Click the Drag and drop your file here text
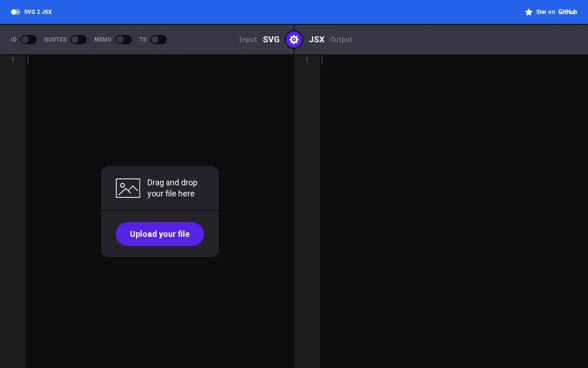 coord(172,188)
